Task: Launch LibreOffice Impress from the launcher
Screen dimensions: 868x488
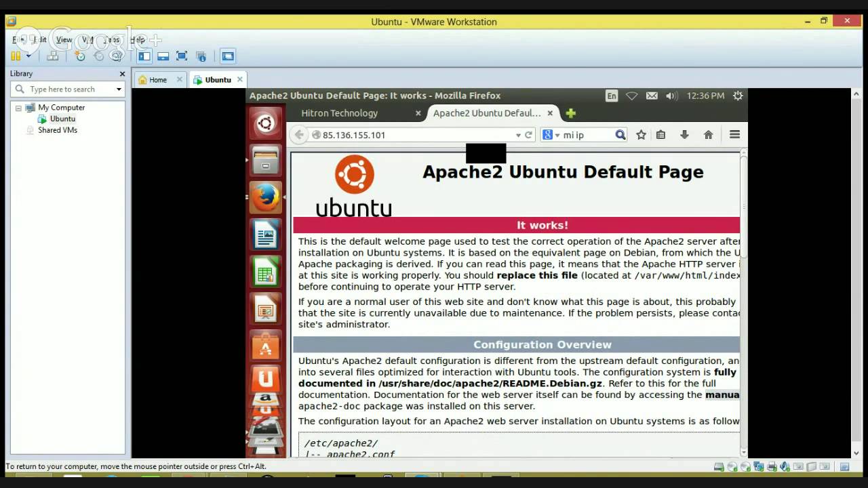Action: tap(265, 309)
